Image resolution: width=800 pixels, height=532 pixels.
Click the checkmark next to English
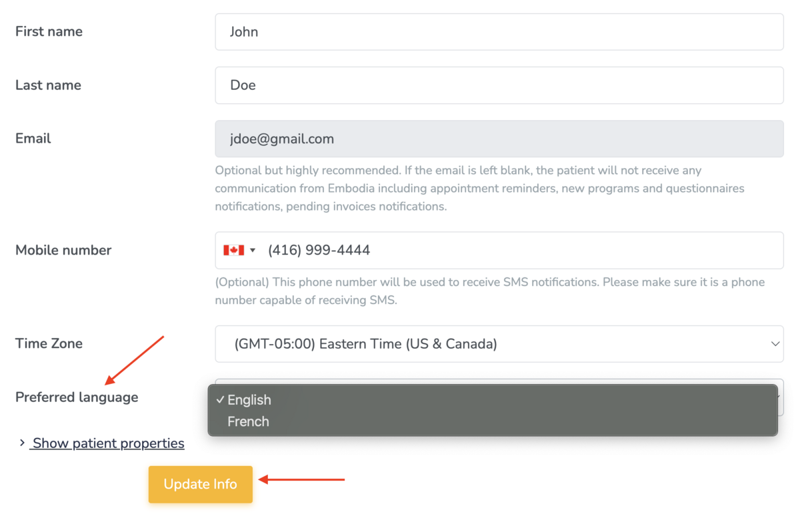pyautogui.click(x=221, y=400)
